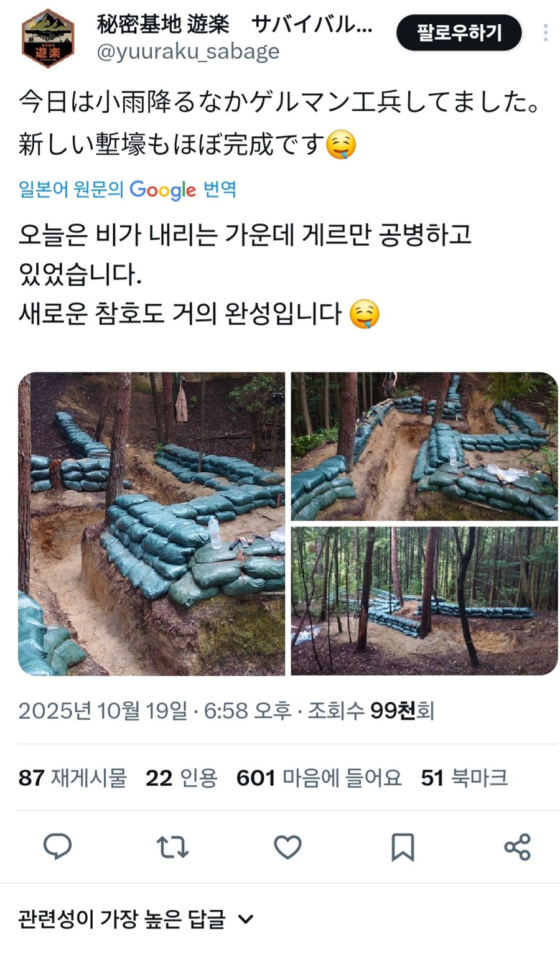This screenshot has width=560, height=965.
Task: Open the 遊楽 profile avatar
Action: tap(48, 38)
